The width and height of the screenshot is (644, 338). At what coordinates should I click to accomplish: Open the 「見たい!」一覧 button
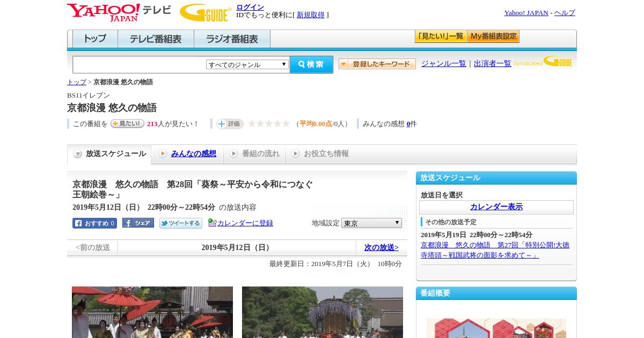441,36
